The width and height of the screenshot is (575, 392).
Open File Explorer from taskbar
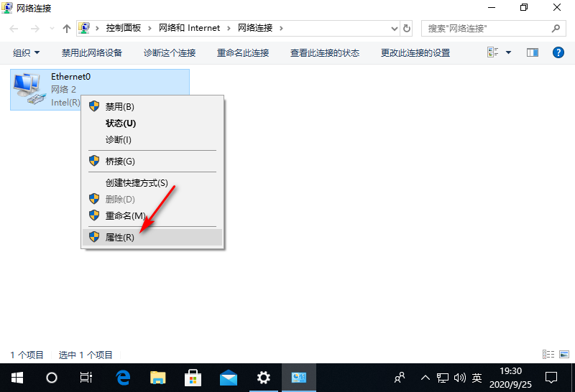coord(158,378)
